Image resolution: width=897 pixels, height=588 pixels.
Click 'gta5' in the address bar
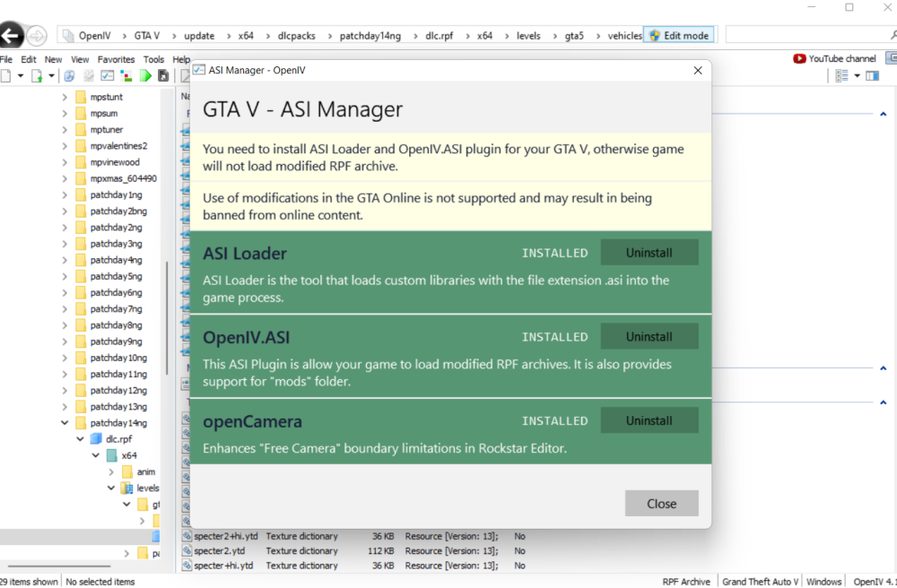click(x=574, y=36)
